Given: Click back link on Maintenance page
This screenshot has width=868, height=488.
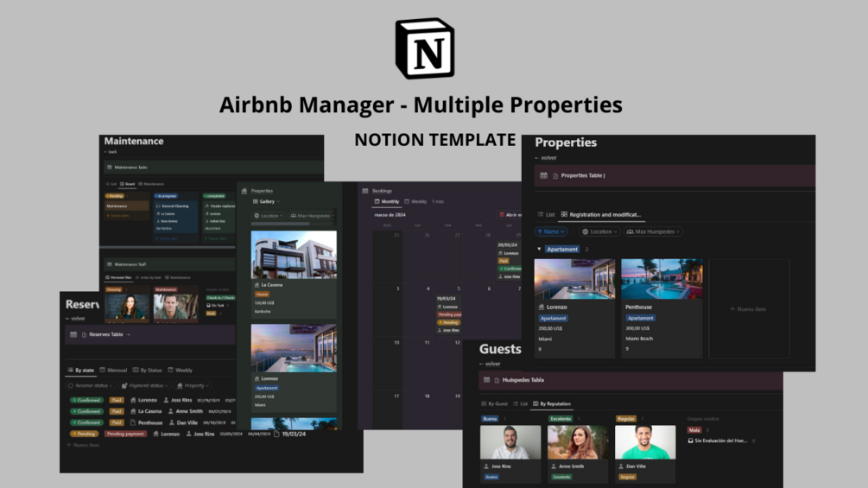Looking at the screenshot, I should coord(111,152).
